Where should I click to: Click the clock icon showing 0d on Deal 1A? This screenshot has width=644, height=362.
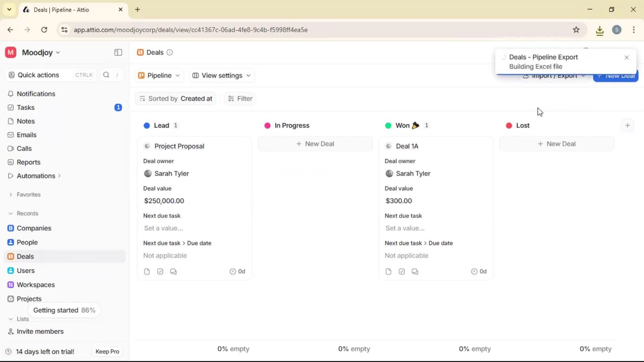474,271
